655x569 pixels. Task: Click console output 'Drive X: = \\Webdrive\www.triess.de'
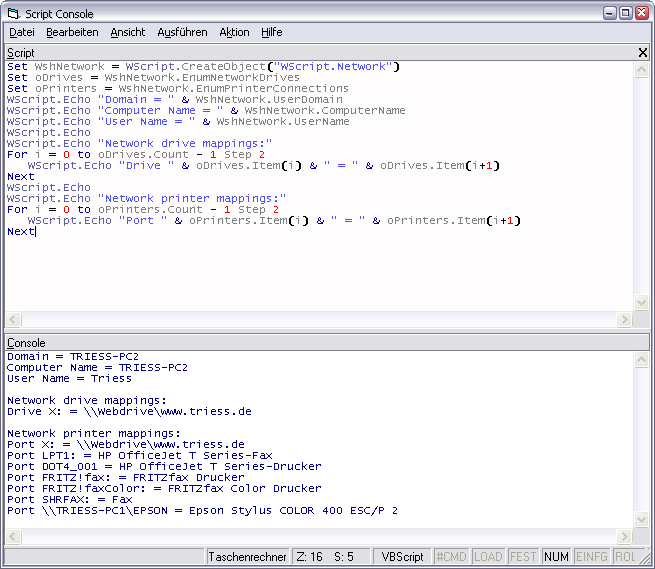[129, 412]
